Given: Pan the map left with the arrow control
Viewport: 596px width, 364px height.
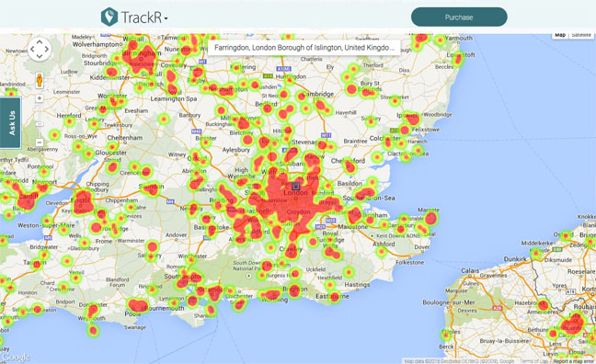Looking at the screenshot, I should point(32,49).
